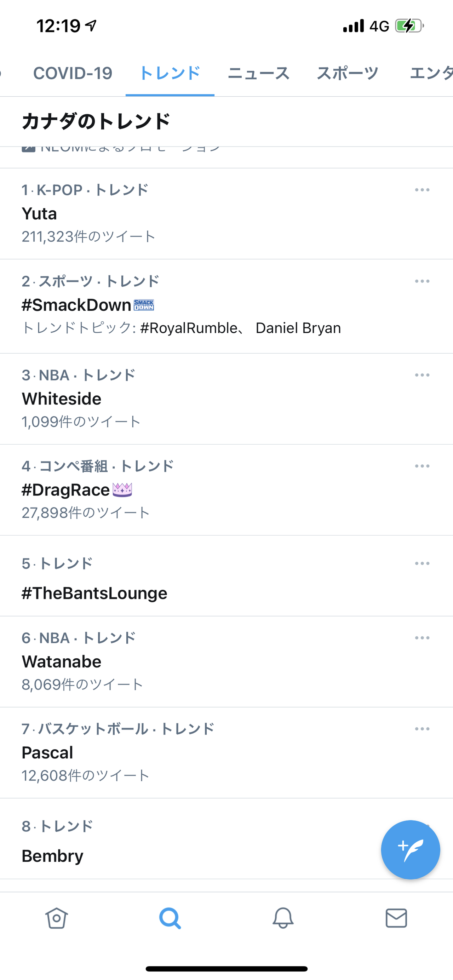
Task: Open the Pascal trend entry
Action: tap(47, 752)
